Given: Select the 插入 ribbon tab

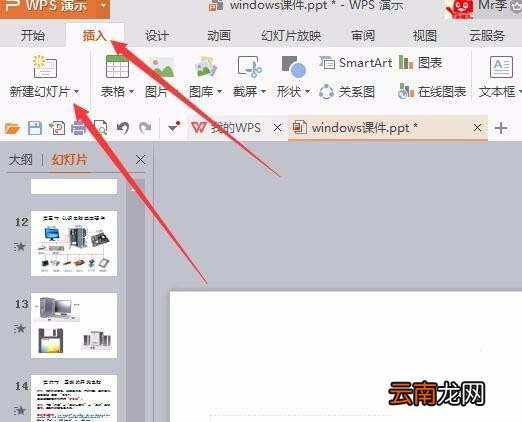Looking at the screenshot, I should tap(95, 35).
